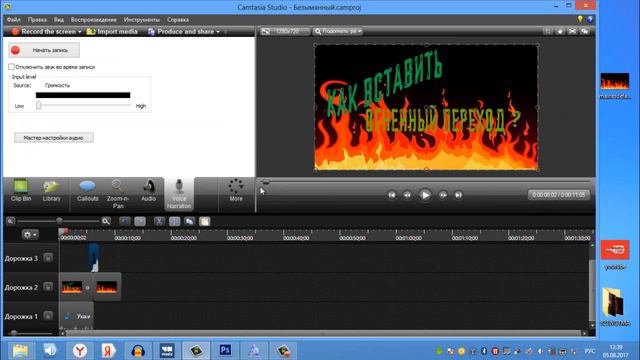Image resolution: width=640 pixels, height=360 pixels.
Task: Toggle lock on Дорожка 2
Action: point(48,287)
